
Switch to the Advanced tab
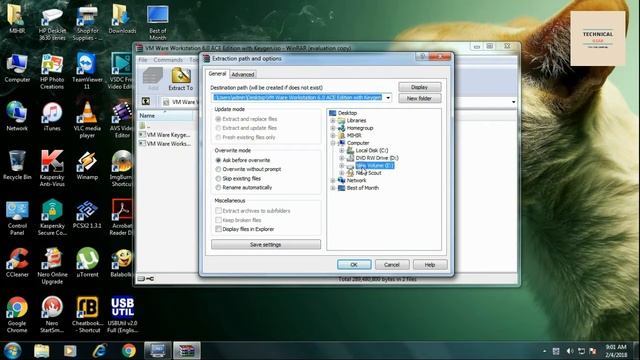click(242, 74)
